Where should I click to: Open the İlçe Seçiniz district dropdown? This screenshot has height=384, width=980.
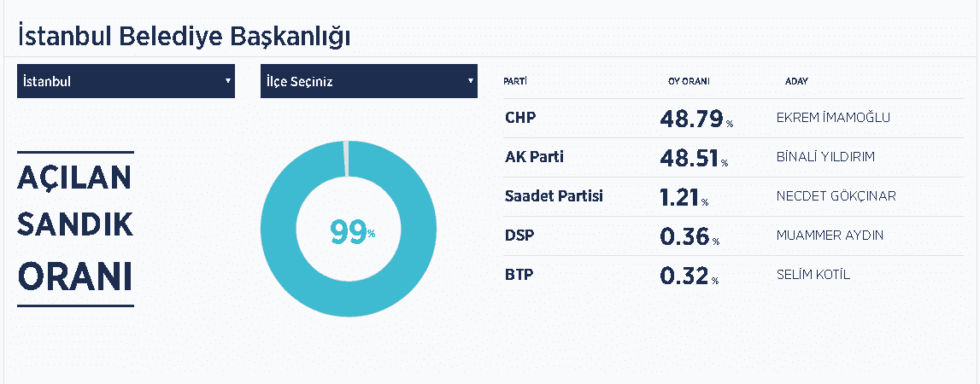coord(369,81)
